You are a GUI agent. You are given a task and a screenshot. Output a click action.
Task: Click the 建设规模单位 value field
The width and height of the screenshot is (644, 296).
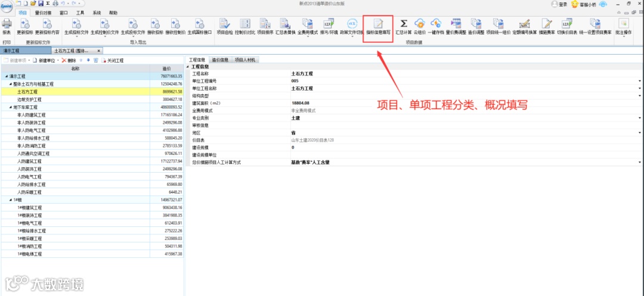[466, 155]
